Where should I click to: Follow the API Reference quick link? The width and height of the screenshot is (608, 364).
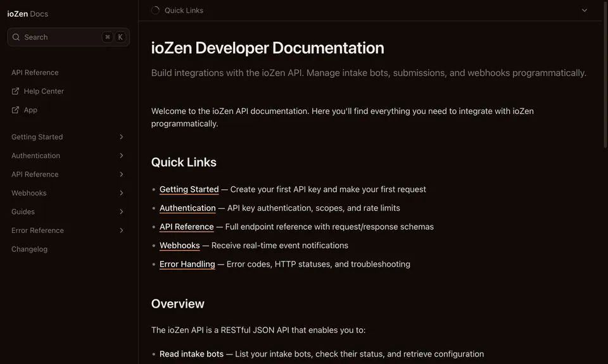click(186, 227)
